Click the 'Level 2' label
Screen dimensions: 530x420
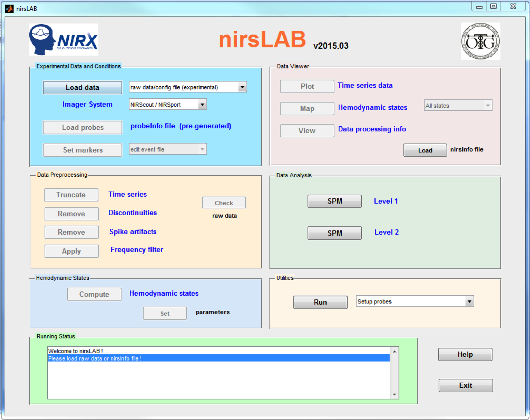(x=387, y=232)
